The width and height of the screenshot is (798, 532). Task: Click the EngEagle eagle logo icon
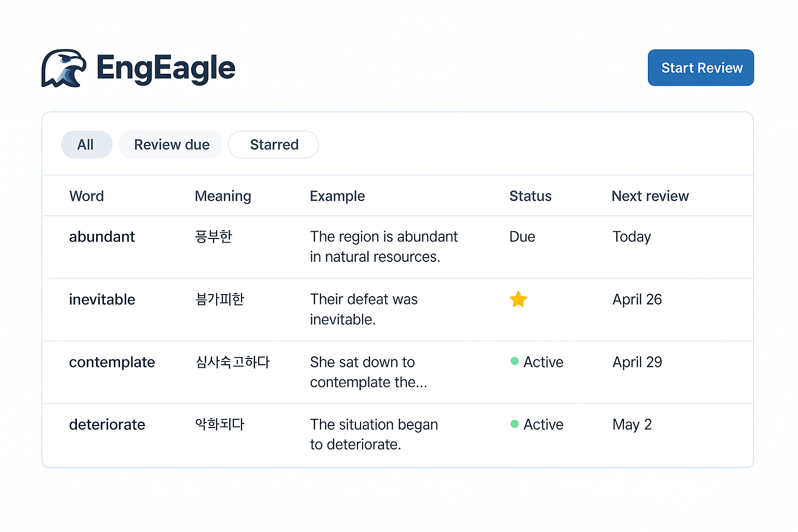click(64, 68)
